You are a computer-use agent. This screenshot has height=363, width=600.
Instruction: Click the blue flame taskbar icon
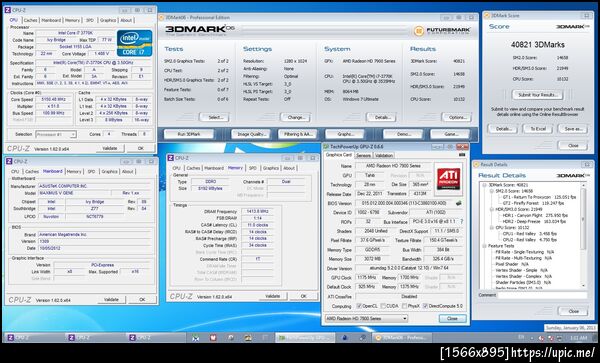344,338
